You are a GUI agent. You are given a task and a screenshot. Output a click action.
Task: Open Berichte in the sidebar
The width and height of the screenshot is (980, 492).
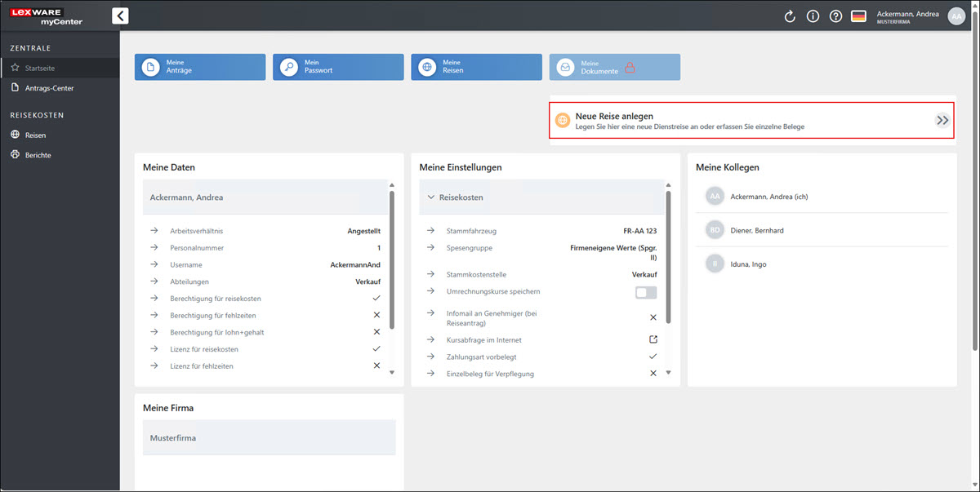click(38, 155)
